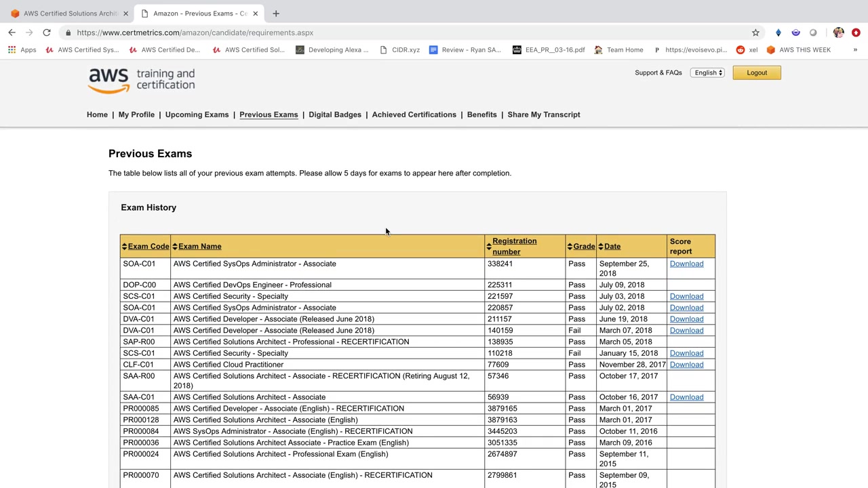Viewport: 868px width, 488px height.
Task: Switch to the AWS Certified Solutions Architect tab
Action: (x=68, y=14)
